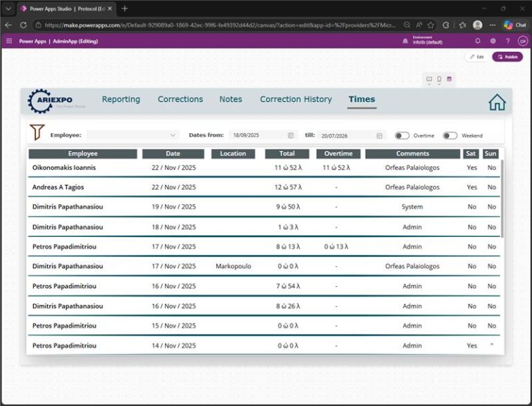This screenshot has width=532, height=406.
Task: Click total 9 ώ 50 λ
Action: tap(288, 206)
